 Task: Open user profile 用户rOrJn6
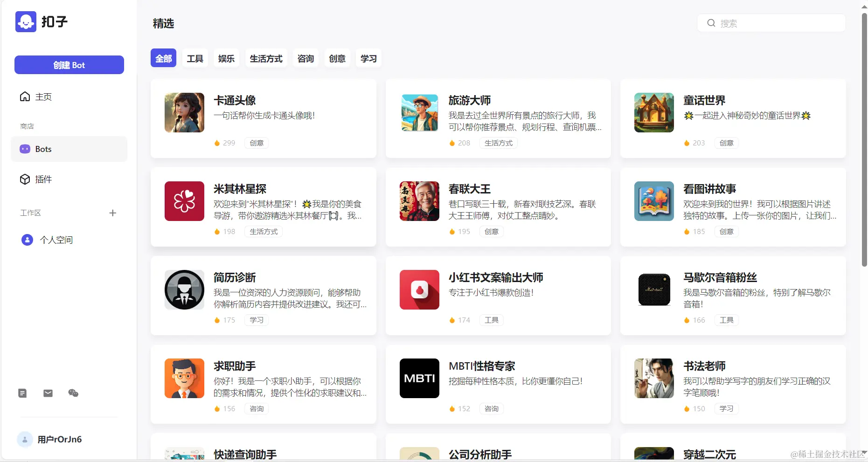[x=59, y=439]
